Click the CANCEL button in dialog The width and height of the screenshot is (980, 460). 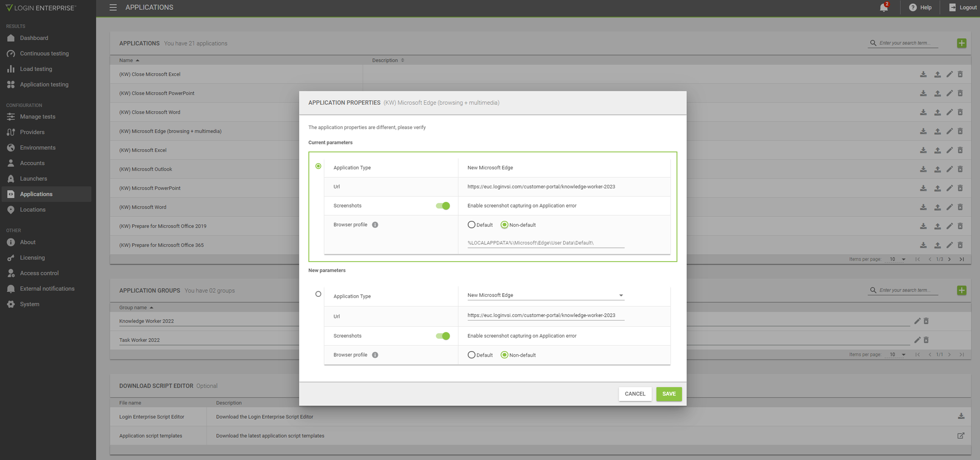(635, 394)
